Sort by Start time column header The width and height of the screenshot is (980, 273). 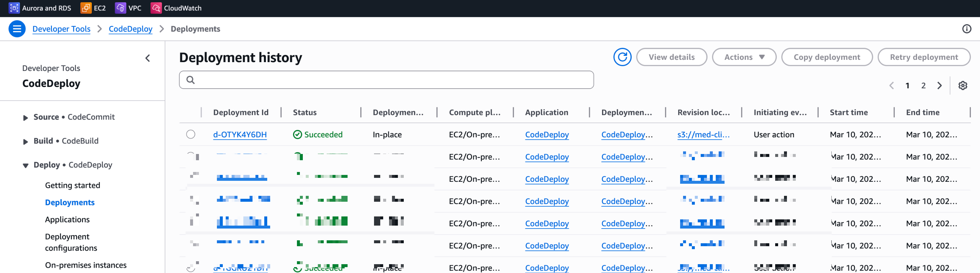coord(848,112)
